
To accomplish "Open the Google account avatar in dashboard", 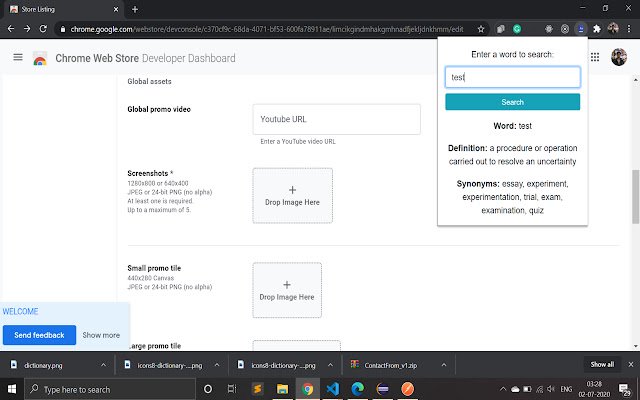I will [619, 57].
